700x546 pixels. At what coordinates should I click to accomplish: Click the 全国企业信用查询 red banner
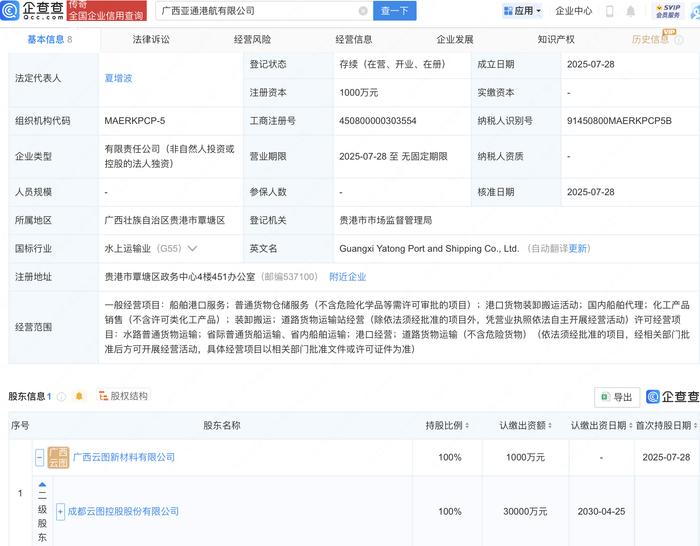(106, 11)
